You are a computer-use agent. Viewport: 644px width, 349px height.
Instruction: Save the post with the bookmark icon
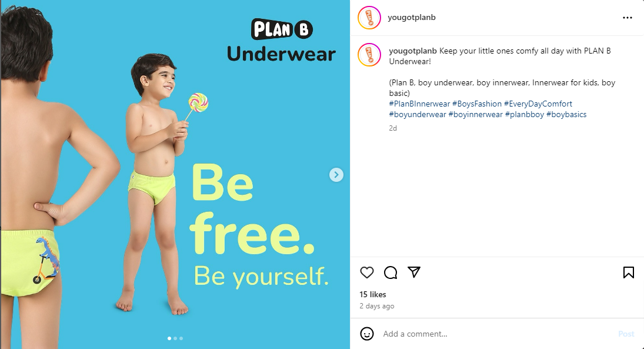pos(628,272)
